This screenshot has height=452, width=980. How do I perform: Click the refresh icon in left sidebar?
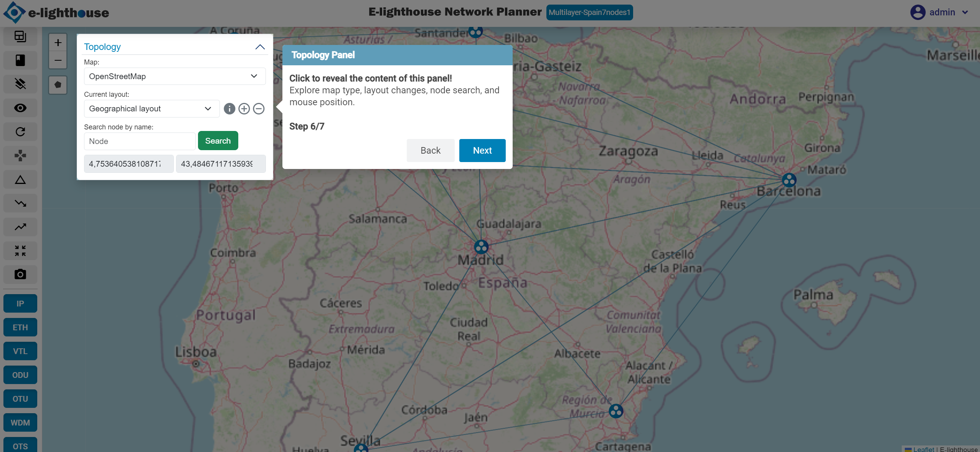pyautogui.click(x=20, y=132)
